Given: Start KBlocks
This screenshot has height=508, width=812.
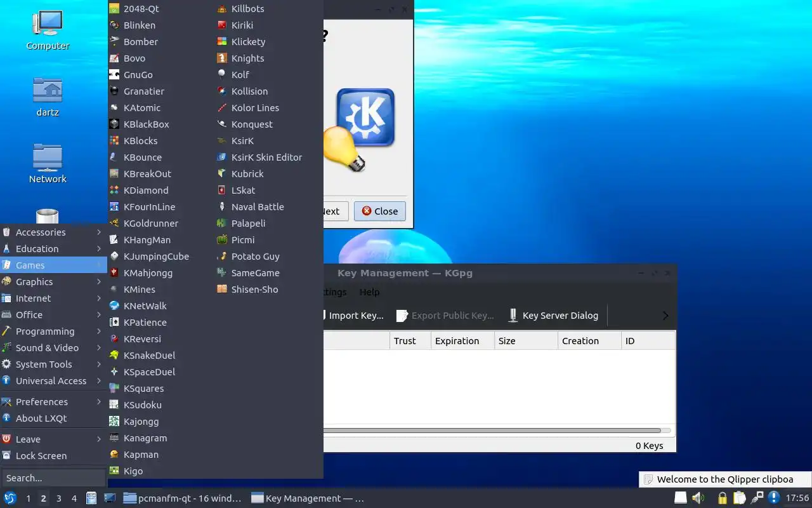Looking at the screenshot, I should click(162, 141).
